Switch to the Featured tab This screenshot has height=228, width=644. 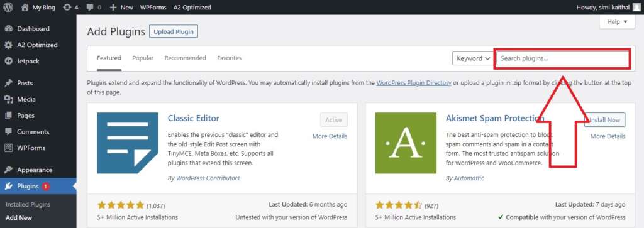[109, 58]
